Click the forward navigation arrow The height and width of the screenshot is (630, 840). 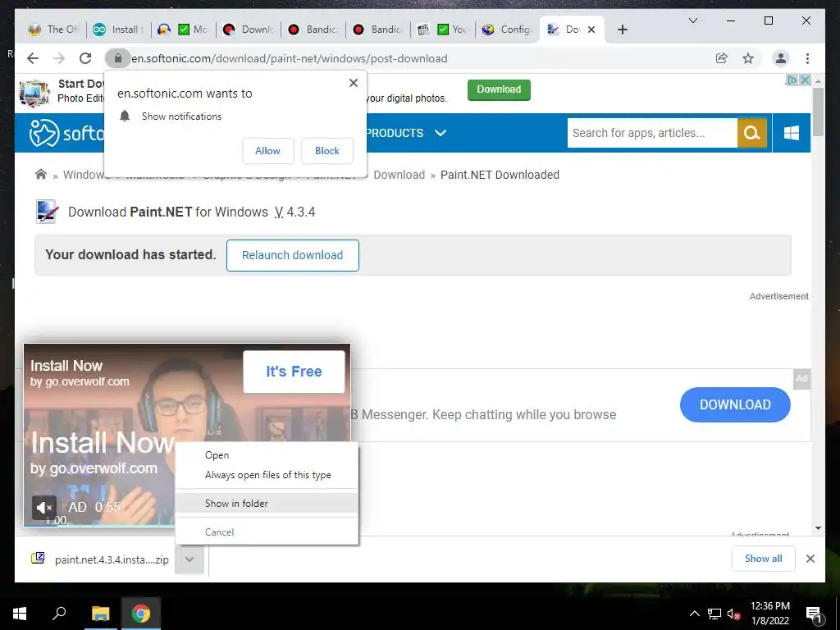click(x=59, y=58)
